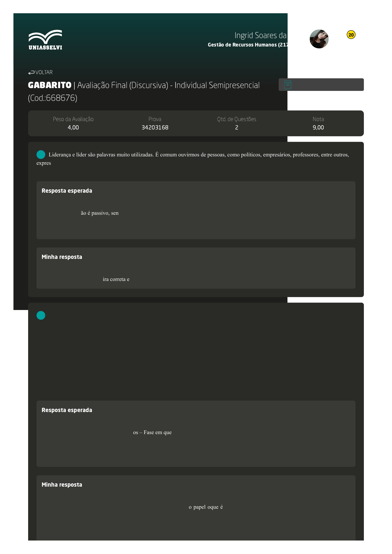Click the Nota value 9,00

(318, 127)
